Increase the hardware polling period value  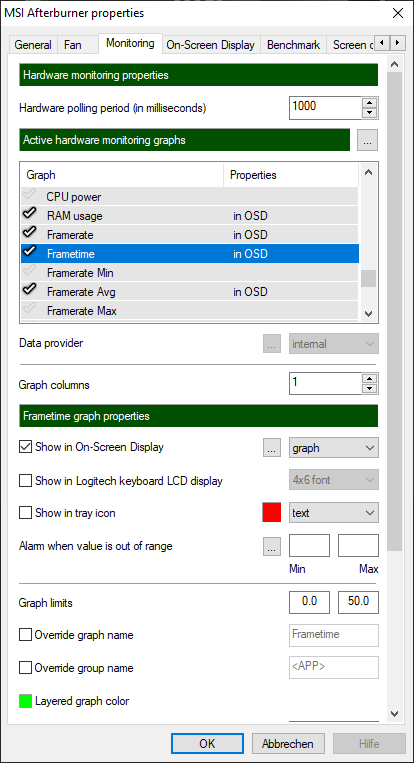pyautogui.click(x=370, y=103)
